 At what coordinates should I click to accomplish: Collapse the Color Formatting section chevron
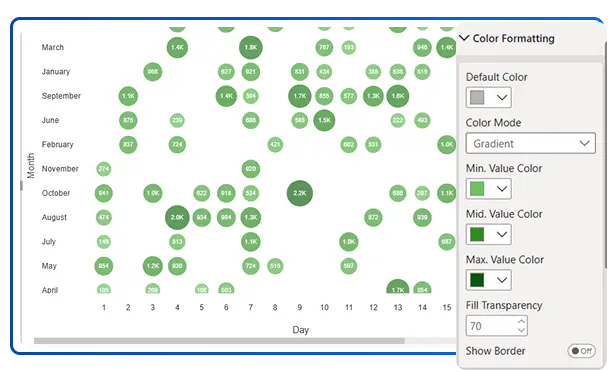click(x=464, y=38)
